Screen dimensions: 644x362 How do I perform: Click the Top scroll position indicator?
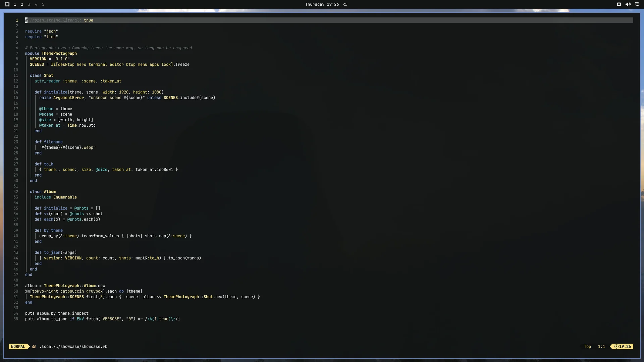click(x=587, y=347)
